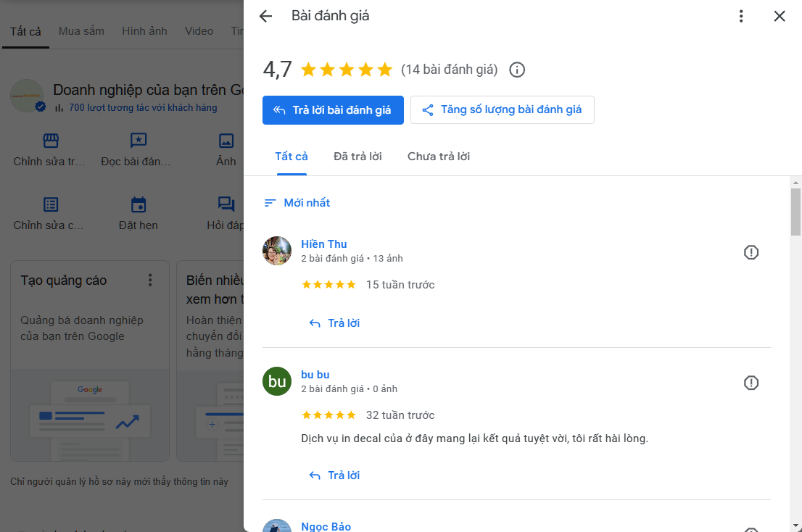Image resolution: width=802 pixels, height=532 pixels.
Task: Click 'Chỉ người quản lý hồ sơ này' notice
Action: pyautogui.click(x=119, y=482)
